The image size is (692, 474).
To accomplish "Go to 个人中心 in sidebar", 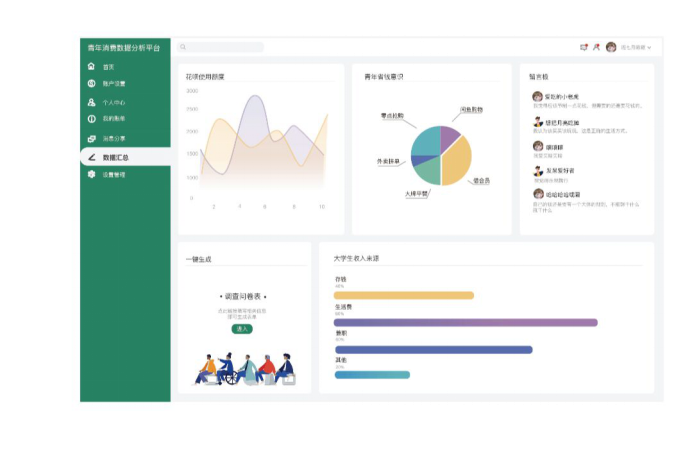I will click(114, 102).
